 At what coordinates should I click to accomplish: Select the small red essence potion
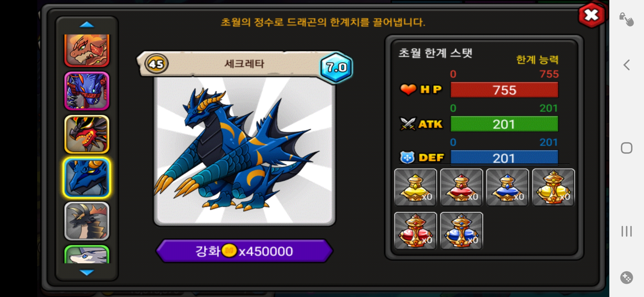[x=461, y=187]
